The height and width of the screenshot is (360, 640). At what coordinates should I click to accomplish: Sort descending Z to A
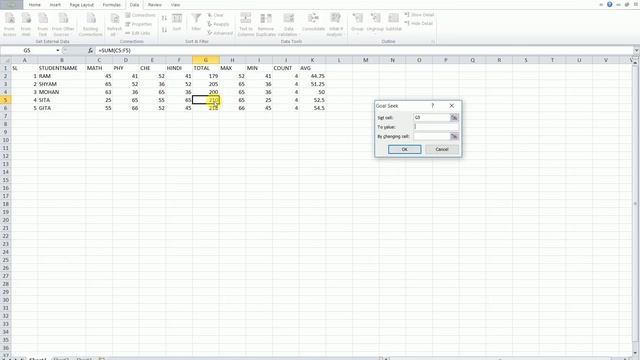coord(164,30)
